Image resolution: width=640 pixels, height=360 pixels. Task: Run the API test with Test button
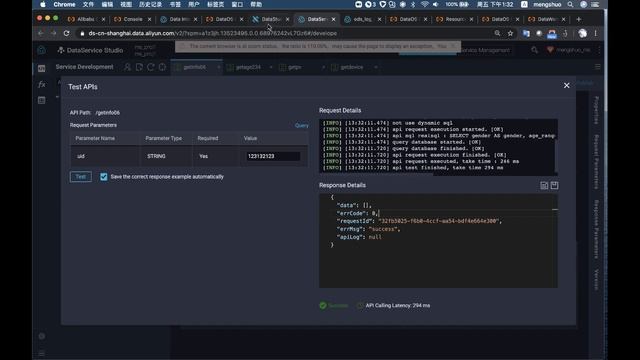pyautogui.click(x=80, y=177)
